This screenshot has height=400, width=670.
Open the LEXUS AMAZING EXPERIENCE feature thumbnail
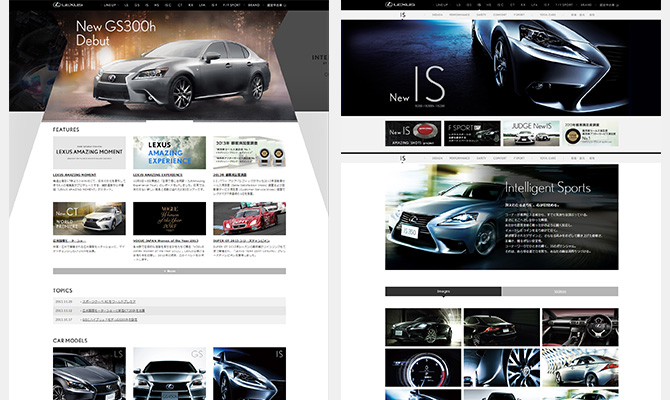pos(169,153)
